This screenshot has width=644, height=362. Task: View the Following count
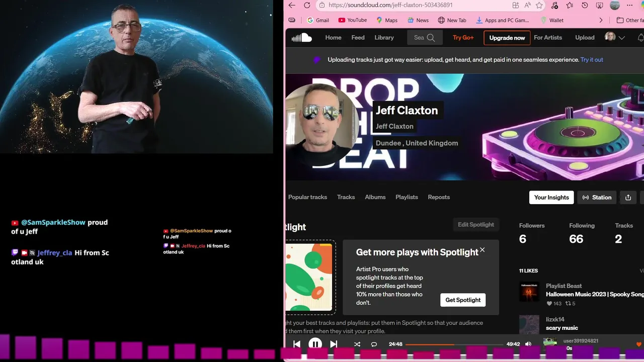point(582,233)
